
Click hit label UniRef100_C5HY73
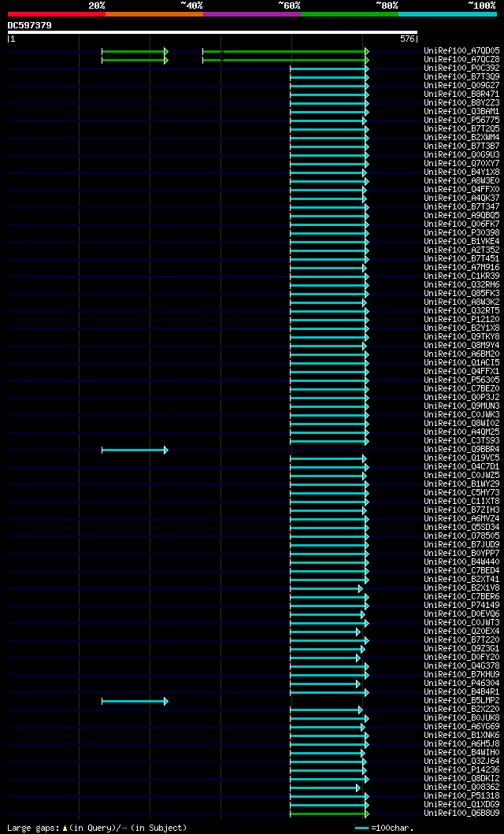tap(461, 492)
